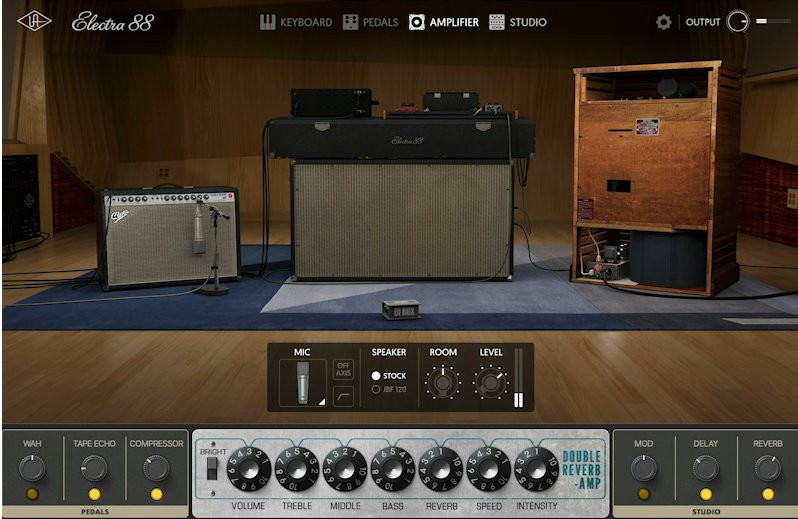Viewport: 798px width, 519px height.
Task: Toggle the studio Reverb LED
Action: (x=767, y=494)
